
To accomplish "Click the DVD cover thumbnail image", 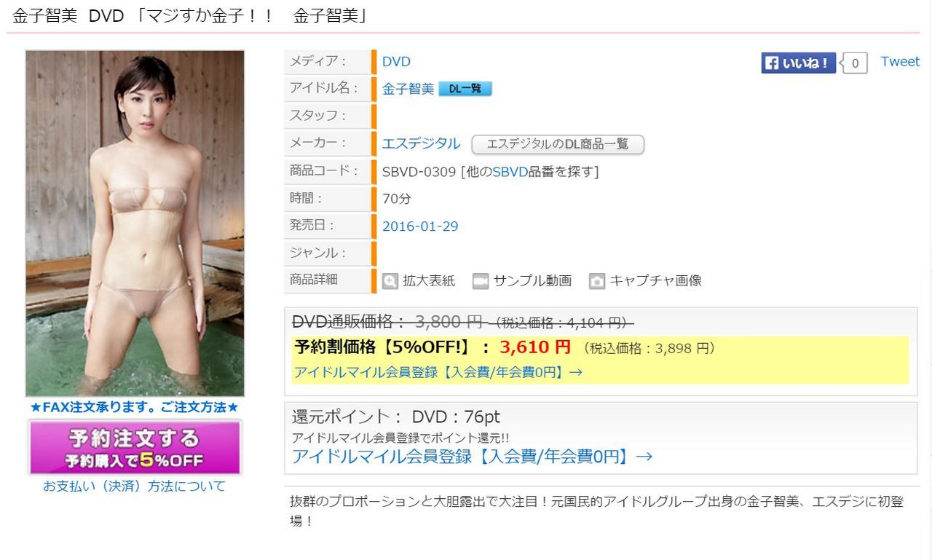I will (x=135, y=223).
